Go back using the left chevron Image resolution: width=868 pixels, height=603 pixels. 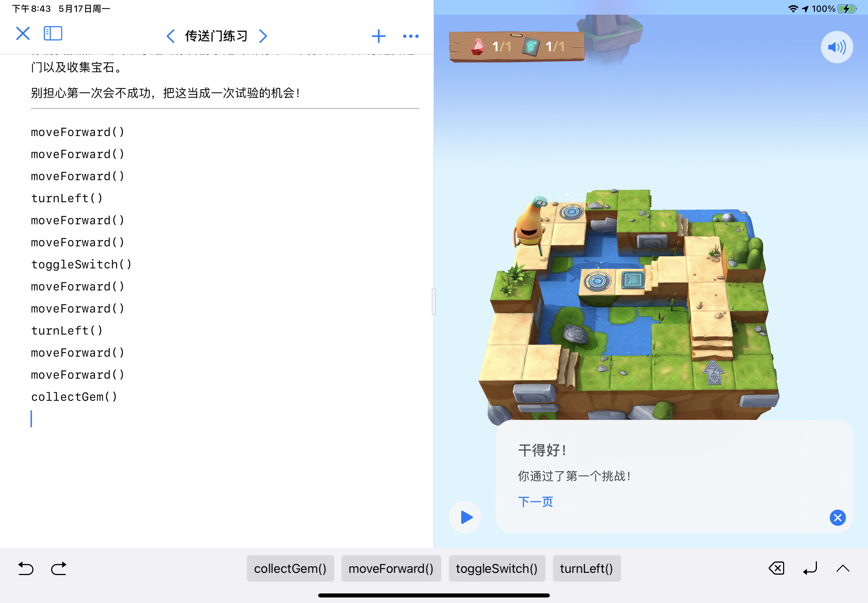point(170,36)
